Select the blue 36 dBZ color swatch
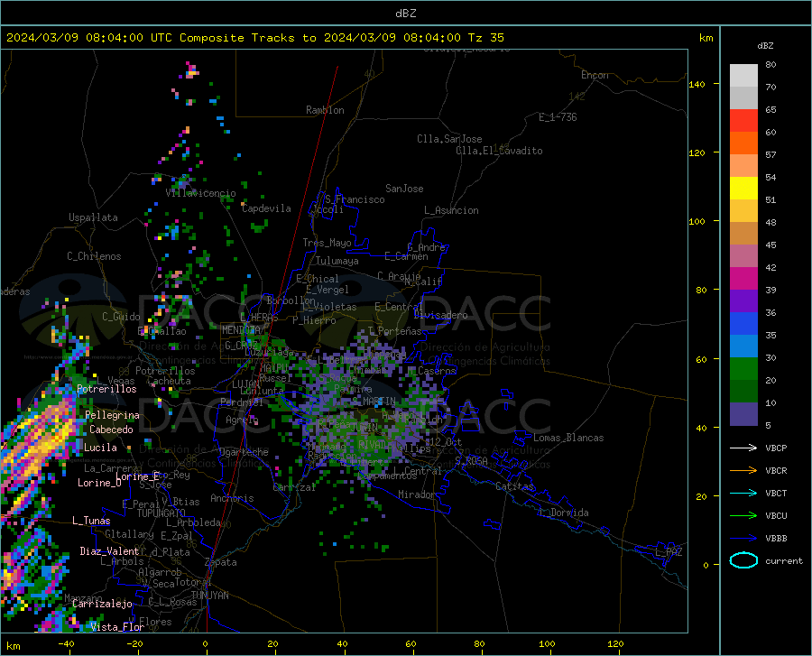The height and width of the screenshot is (656, 812). [x=743, y=324]
